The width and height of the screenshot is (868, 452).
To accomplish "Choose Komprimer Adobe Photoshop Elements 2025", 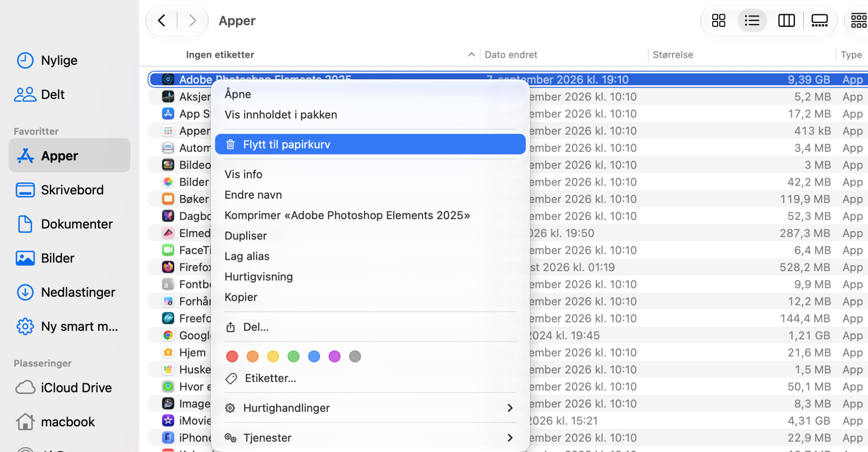I will point(370,215).
